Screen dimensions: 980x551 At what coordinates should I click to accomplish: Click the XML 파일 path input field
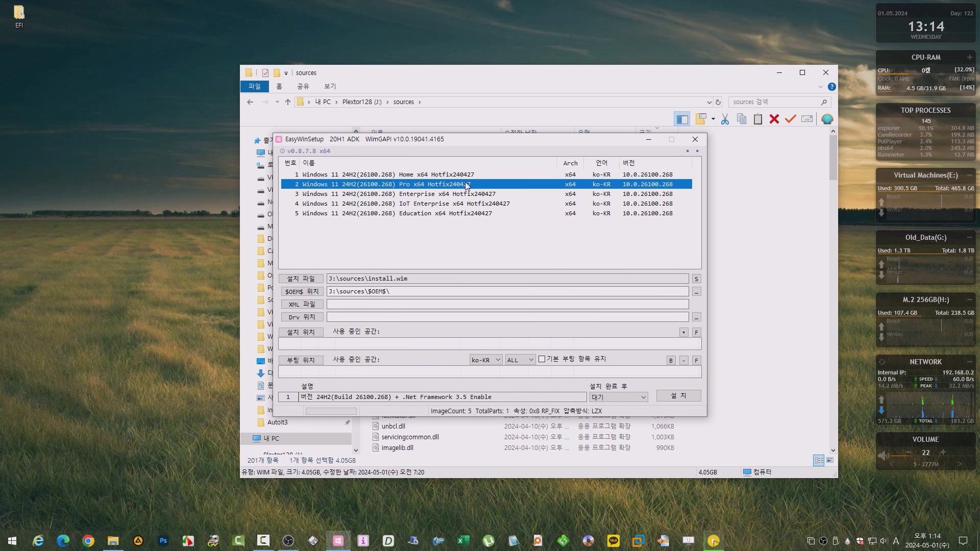click(507, 304)
